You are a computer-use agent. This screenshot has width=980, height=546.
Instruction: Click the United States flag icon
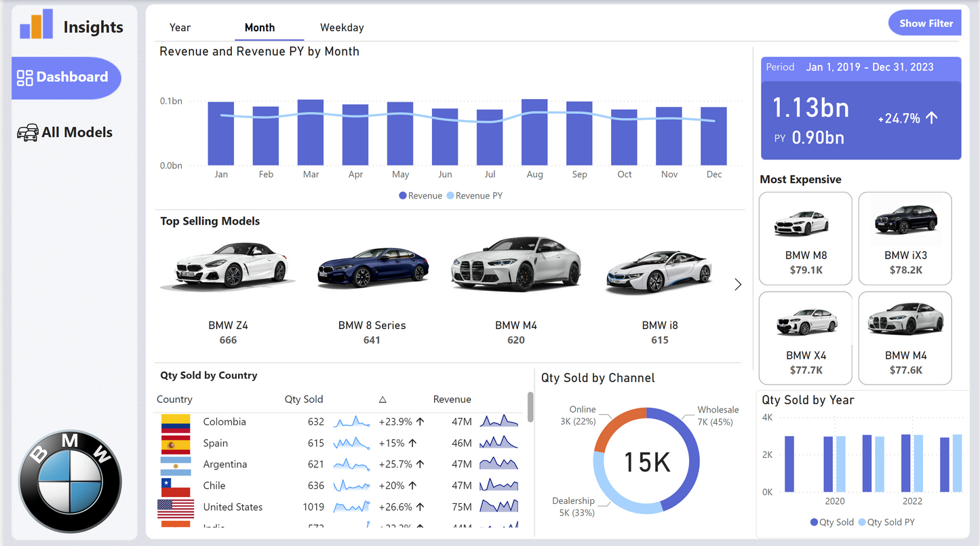pyautogui.click(x=176, y=507)
